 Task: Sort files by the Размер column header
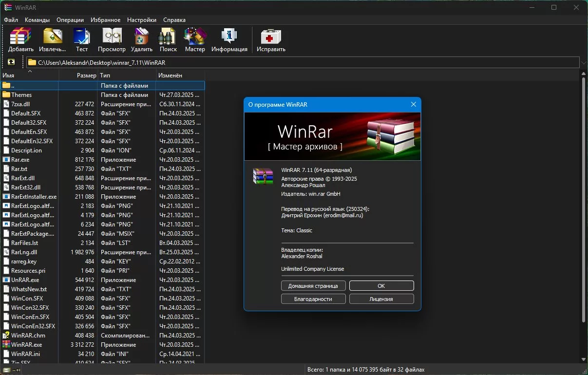[86, 75]
